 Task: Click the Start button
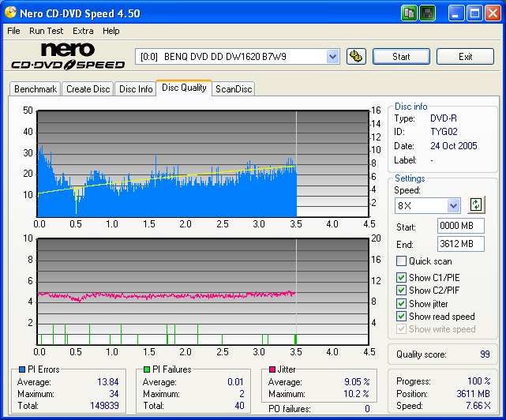coord(401,57)
